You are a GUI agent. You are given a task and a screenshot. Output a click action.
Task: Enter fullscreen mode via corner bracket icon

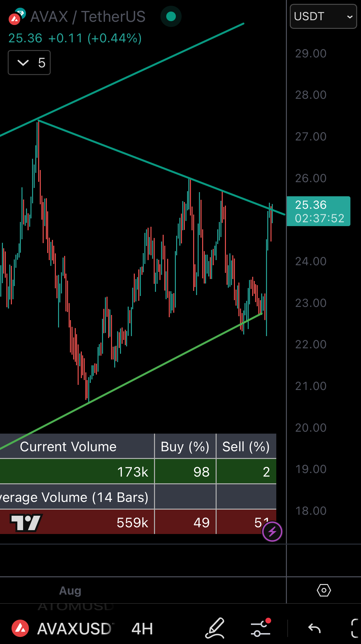[x=354, y=628]
